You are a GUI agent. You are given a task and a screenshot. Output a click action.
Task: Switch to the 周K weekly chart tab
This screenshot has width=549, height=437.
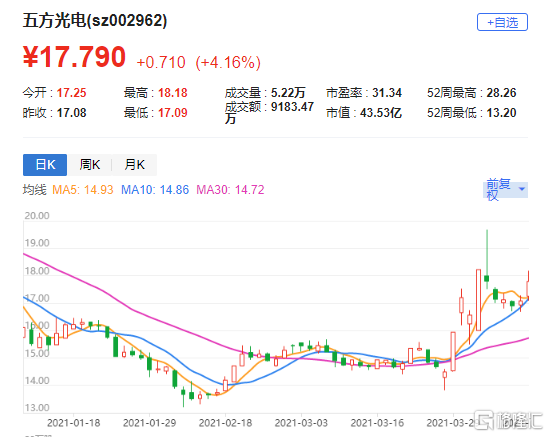coord(90,165)
